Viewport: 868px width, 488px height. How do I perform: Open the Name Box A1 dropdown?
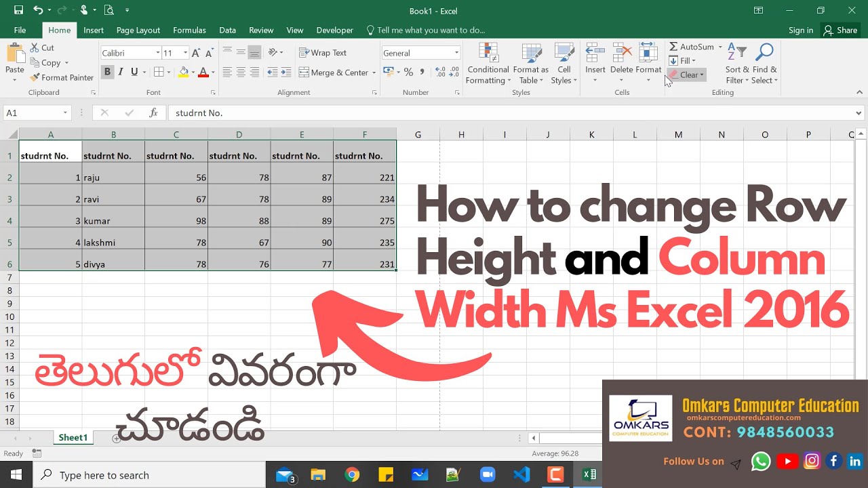66,113
